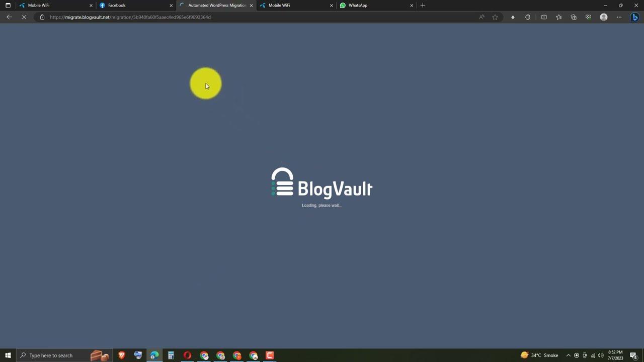The image size is (644, 362).
Task: Click the recording indicator tray icon
Action: (577, 355)
